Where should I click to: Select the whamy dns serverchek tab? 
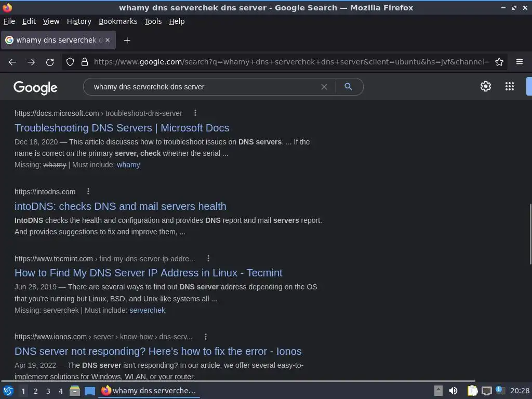58,40
